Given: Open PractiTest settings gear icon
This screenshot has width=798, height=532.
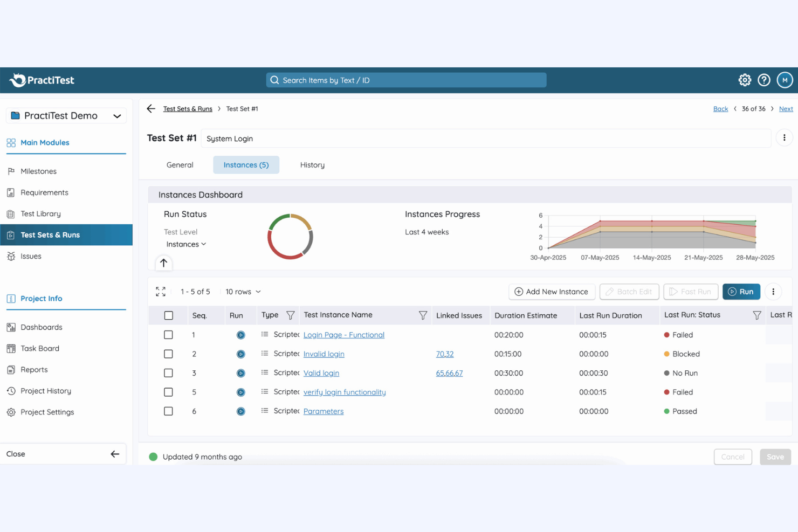Looking at the screenshot, I should 745,80.
